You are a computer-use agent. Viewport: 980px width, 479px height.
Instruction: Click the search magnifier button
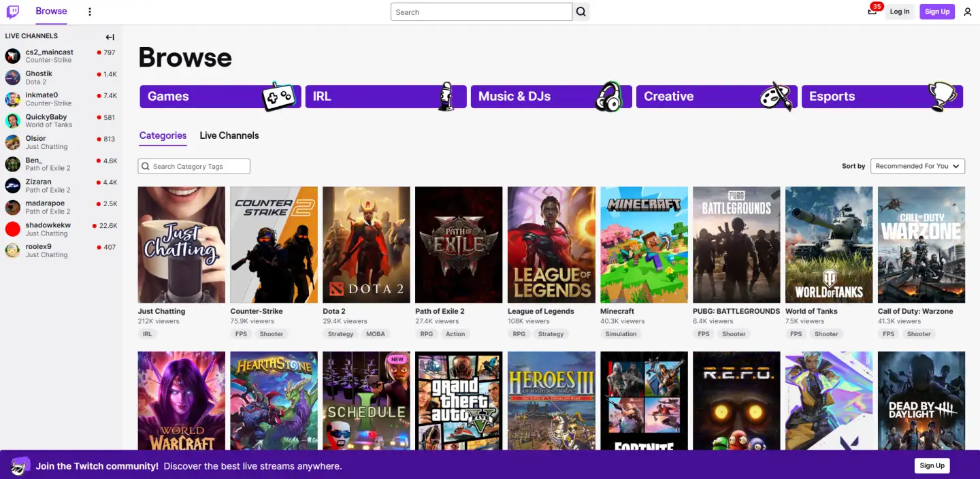click(x=581, y=12)
